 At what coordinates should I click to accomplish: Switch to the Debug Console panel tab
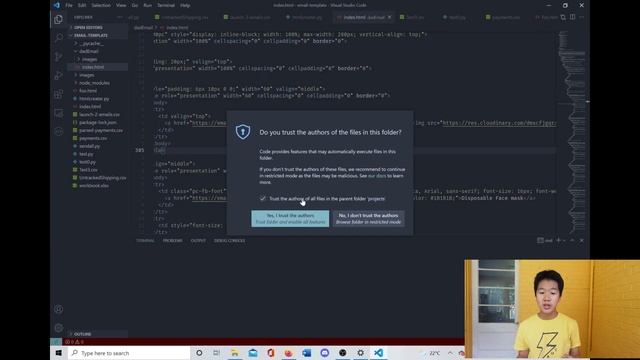point(229,240)
